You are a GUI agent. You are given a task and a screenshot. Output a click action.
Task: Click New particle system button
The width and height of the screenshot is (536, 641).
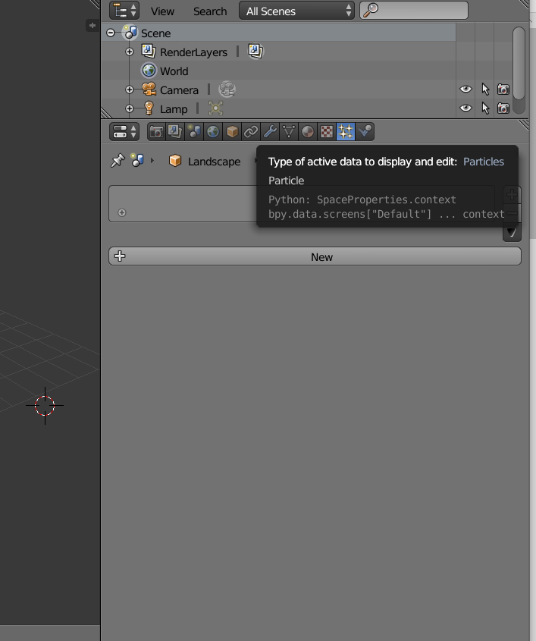click(x=315, y=257)
